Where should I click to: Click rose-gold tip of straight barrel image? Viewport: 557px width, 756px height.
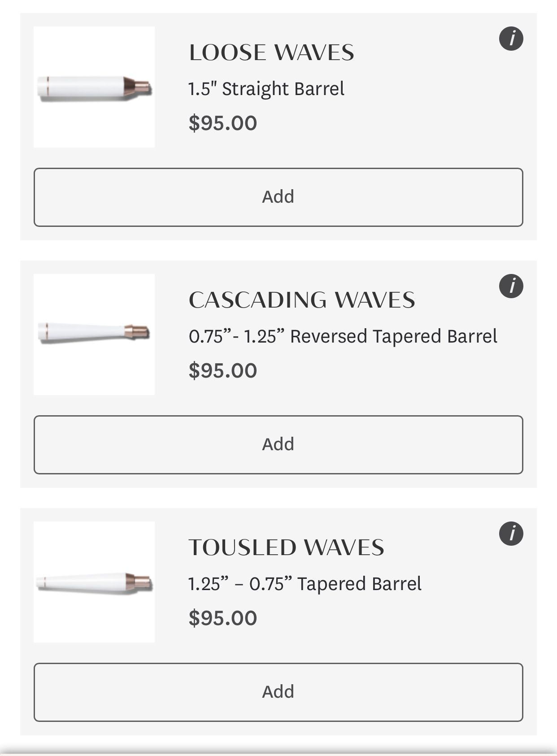point(137,87)
